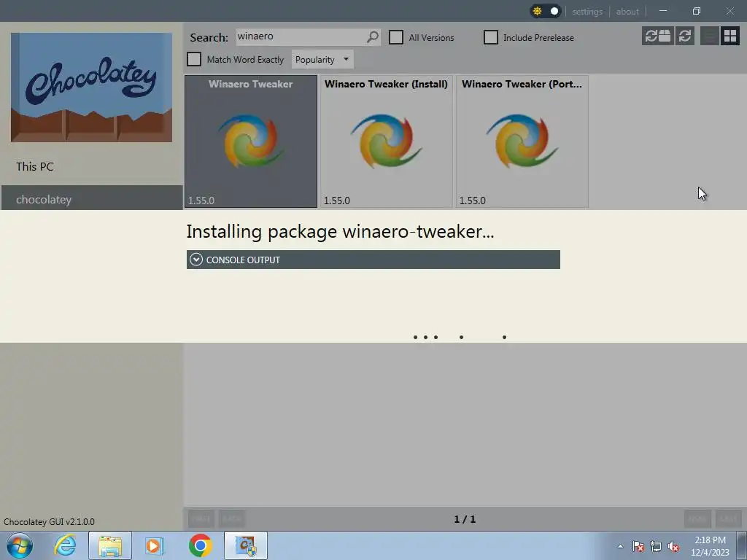Image resolution: width=747 pixels, height=560 pixels.
Task: Click the 1 / 1 page indicator
Action: click(465, 519)
